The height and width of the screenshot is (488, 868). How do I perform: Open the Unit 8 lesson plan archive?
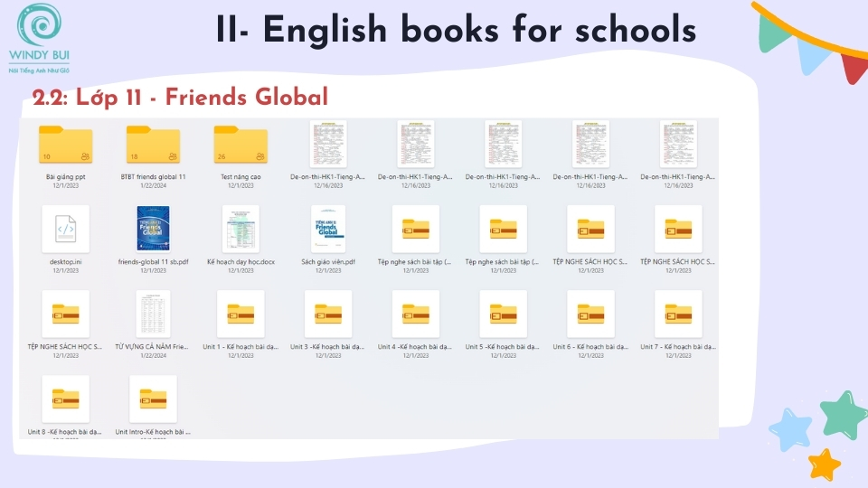click(x=65, y=399)
